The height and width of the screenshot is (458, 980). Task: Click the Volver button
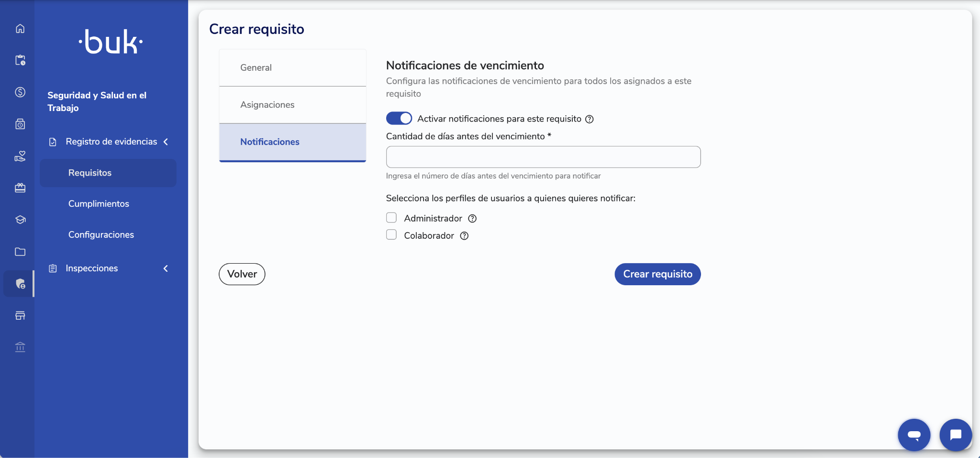(242, 274)
